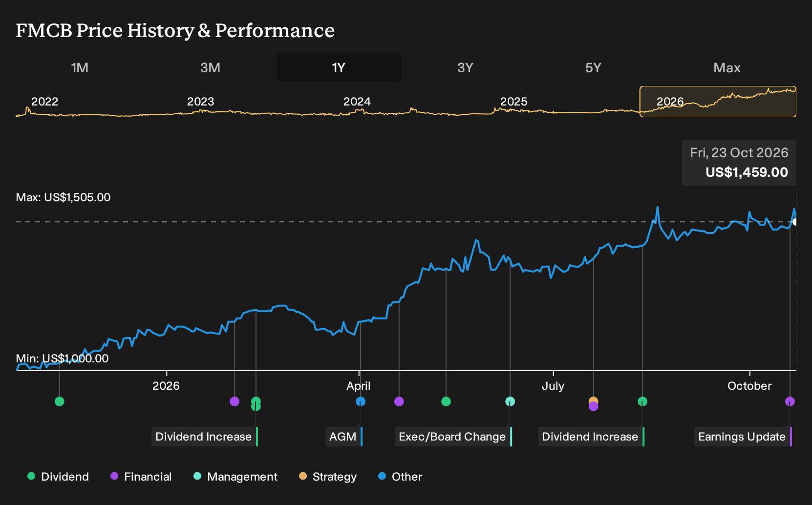Toggle the Other legend filter
This screenshot has height=505, width=812.
pyautogui.click(x=400, y=477)
